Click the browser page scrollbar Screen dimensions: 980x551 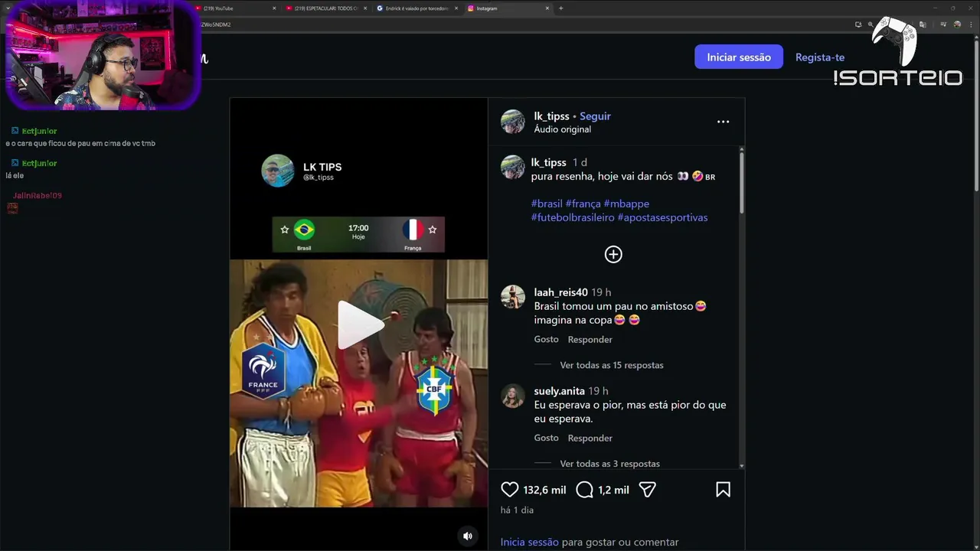point(976,115)
